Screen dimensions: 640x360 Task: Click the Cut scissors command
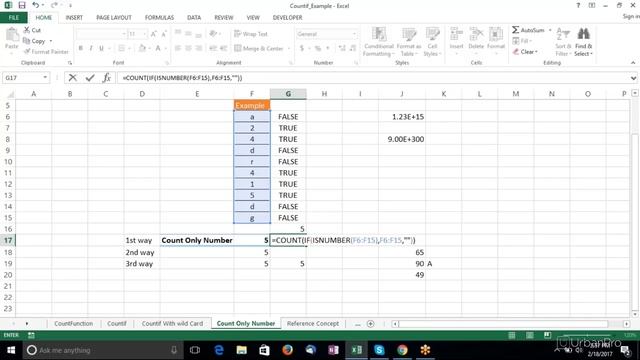(32, 30)
